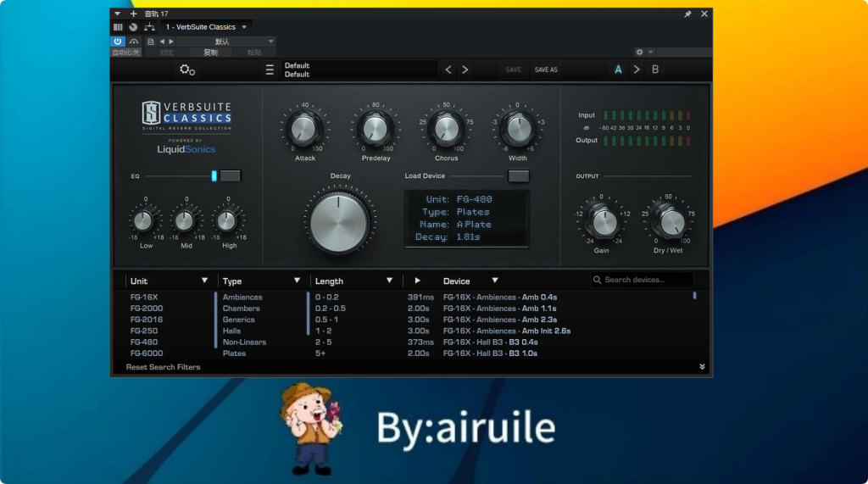This screenshot has width=868, height=484.
Task: Click the Width knob
Action: (x=518, y=129)
